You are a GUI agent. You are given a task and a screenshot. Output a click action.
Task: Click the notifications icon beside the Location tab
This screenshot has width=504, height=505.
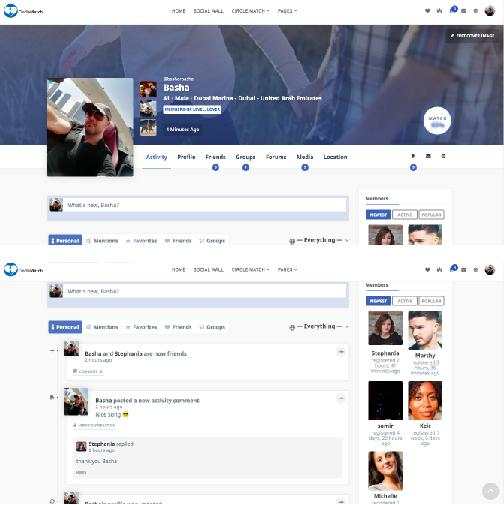413,156
